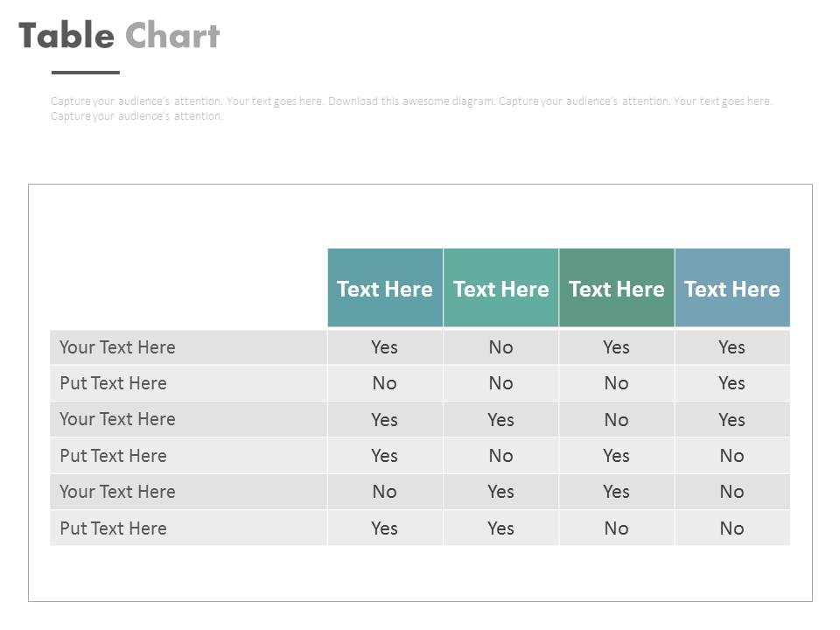The width and height of the screenshot is (840, 630).
Task: Click fourth row "No" in the second column
Action: (500, 455)
